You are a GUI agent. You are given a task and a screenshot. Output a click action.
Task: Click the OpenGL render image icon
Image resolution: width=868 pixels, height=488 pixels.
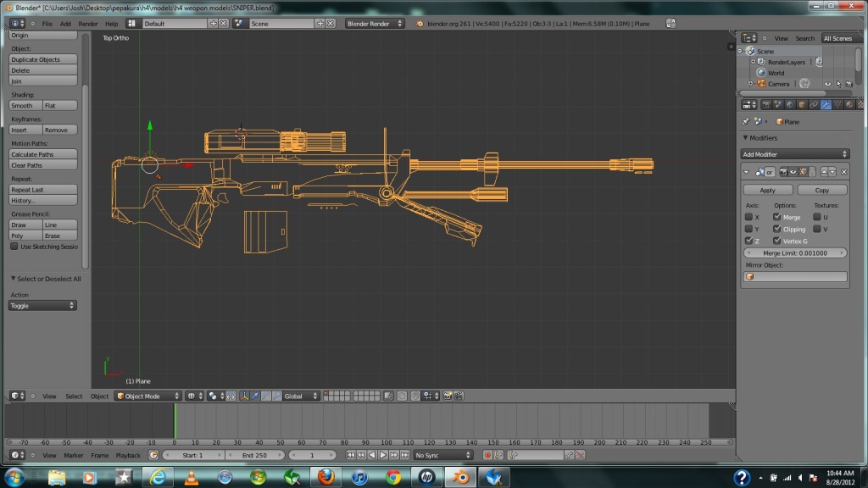[x=448, y=396]
